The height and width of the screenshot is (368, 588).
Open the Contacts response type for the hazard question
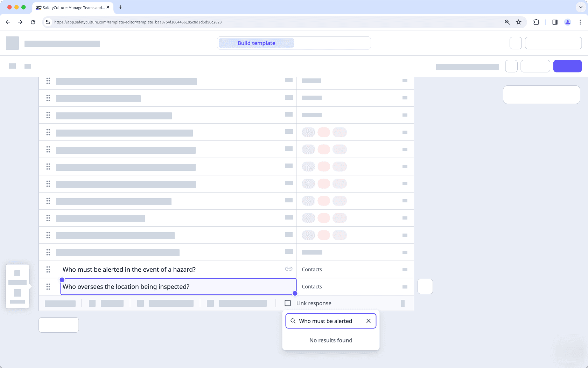tap(312, 269)
